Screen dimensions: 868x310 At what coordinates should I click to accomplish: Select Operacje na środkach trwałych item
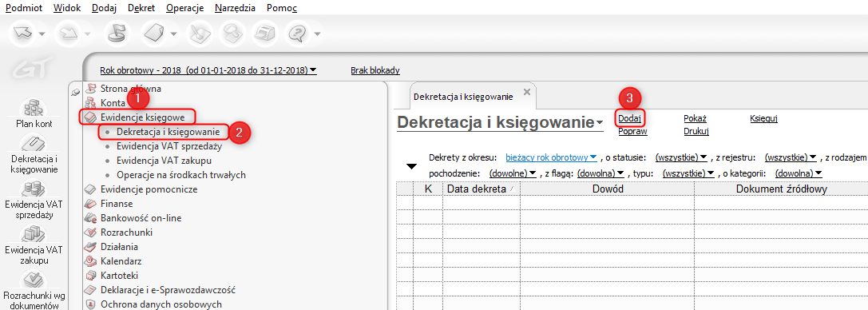click(x=181, y=175)
